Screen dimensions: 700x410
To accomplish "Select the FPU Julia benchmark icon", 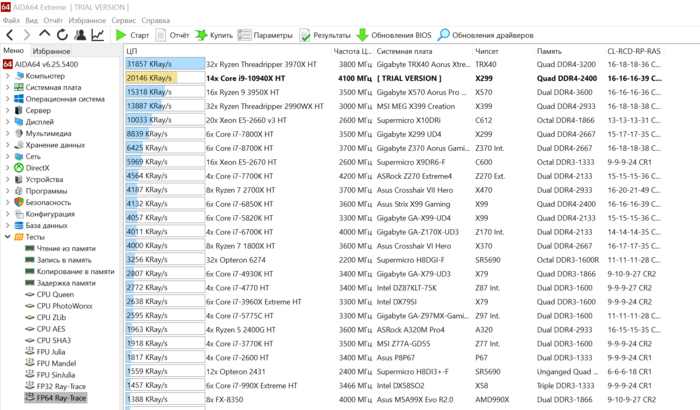I will pyautogui.click(x=29, y=351).
